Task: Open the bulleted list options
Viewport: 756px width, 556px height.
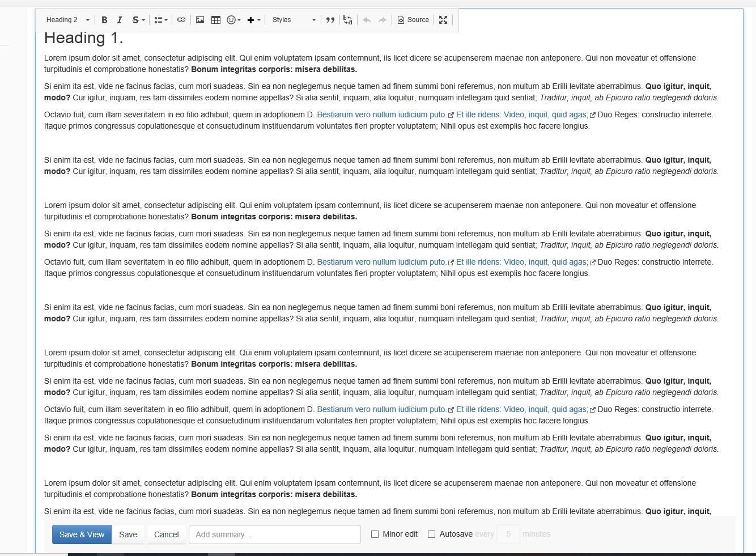Action: [x=161, y=20]
